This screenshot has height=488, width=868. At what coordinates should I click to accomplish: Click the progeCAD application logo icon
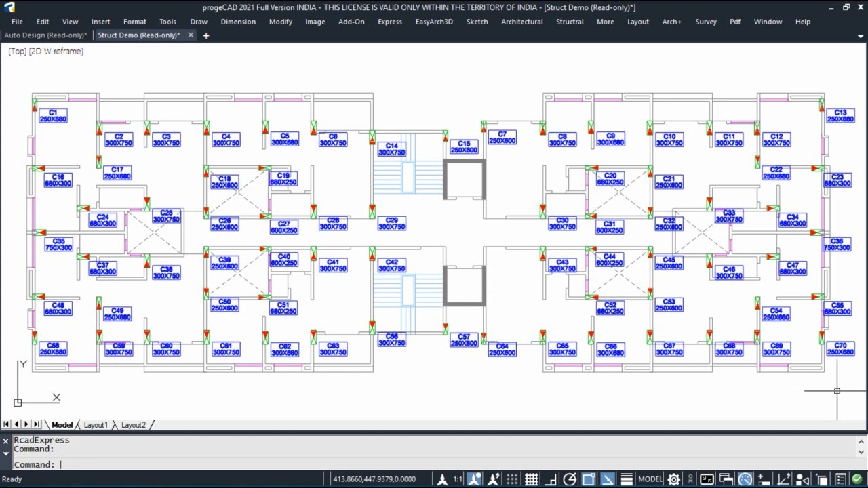[9, 7]
